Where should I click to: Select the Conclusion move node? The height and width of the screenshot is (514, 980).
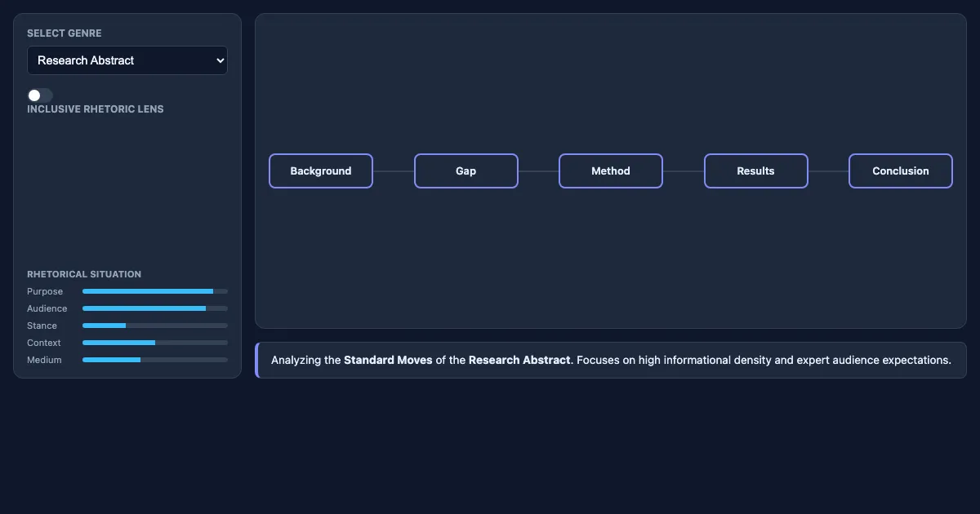click(x=901, y=171)
